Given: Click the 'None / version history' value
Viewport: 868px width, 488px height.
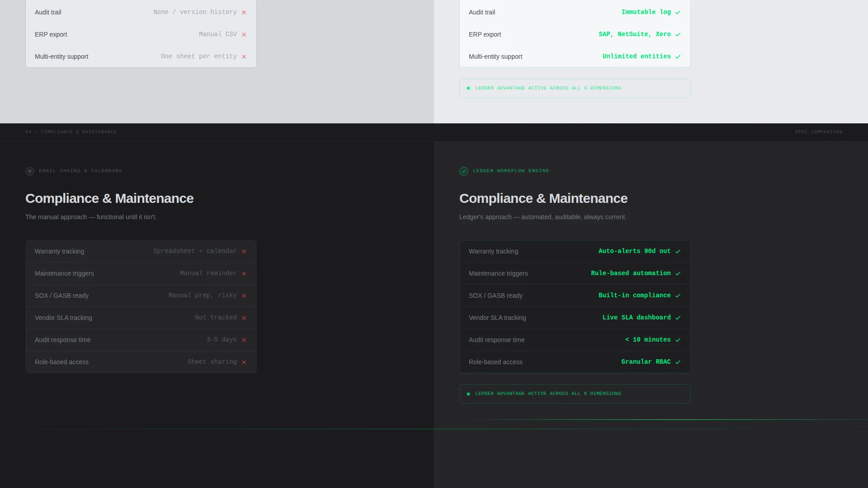Looking at the screenshot, I should tap(195, 12).
